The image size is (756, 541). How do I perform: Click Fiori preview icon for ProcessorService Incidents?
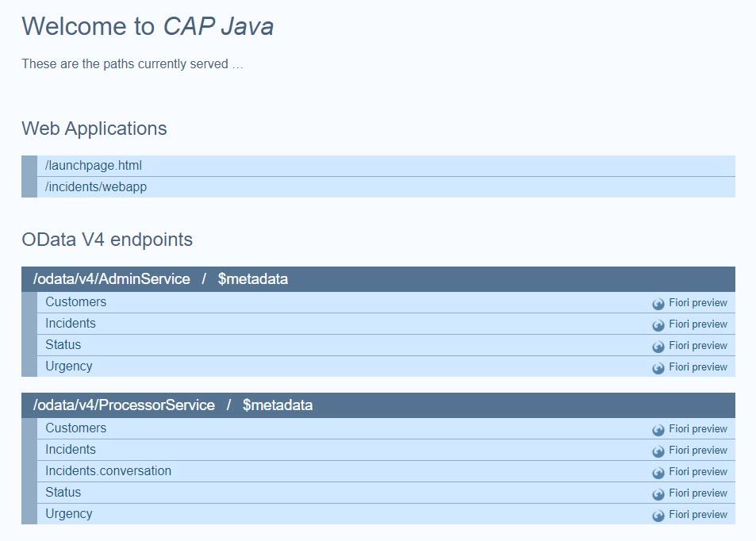[658, 452]
